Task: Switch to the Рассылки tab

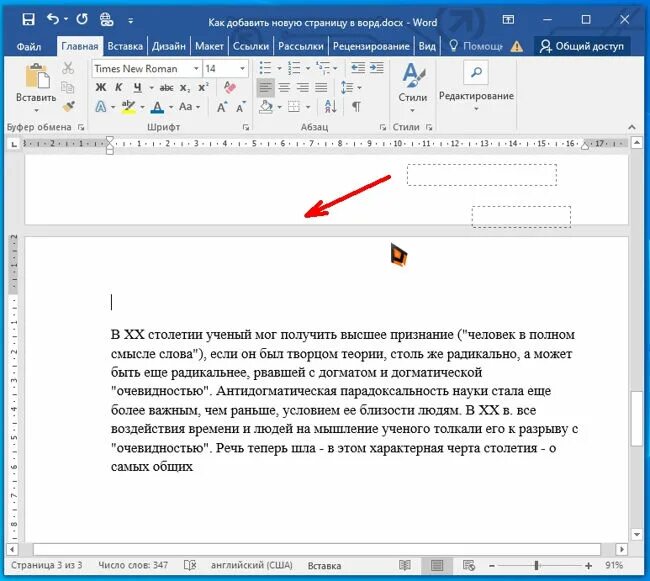Action: (x=301, y=46)
